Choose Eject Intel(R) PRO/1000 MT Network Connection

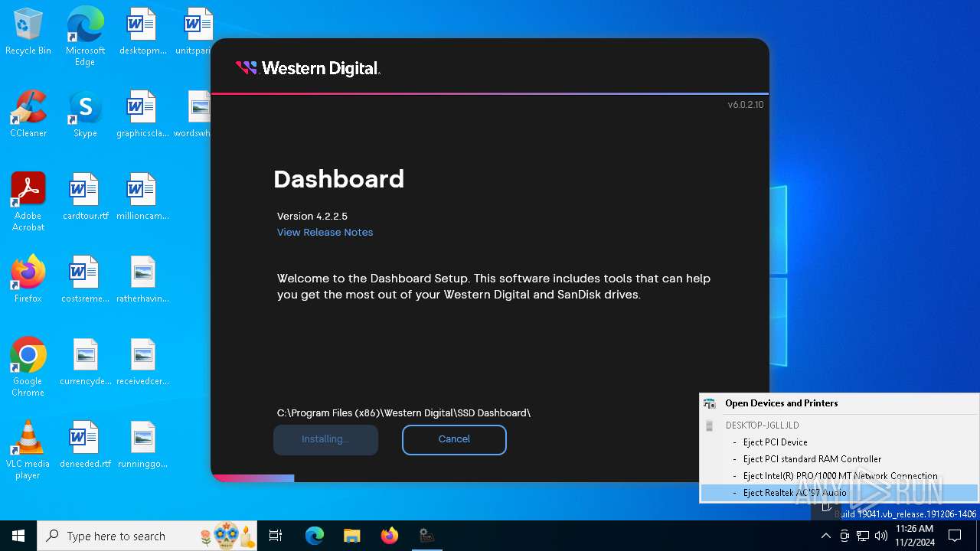840,476
